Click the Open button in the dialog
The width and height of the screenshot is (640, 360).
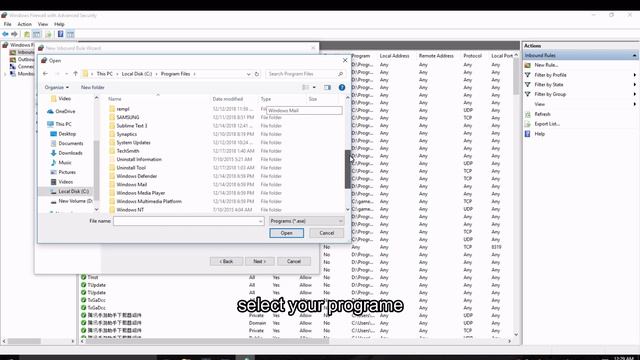[x=287, y=233]
